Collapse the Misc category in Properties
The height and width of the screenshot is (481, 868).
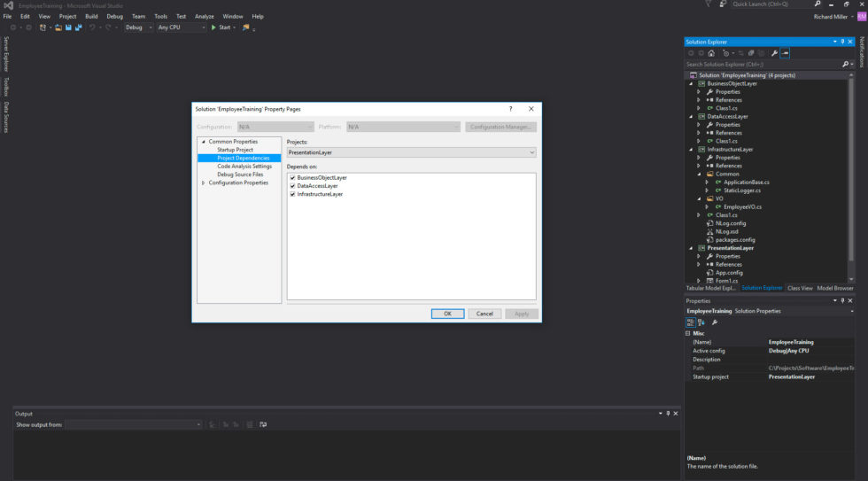point(688,333)
